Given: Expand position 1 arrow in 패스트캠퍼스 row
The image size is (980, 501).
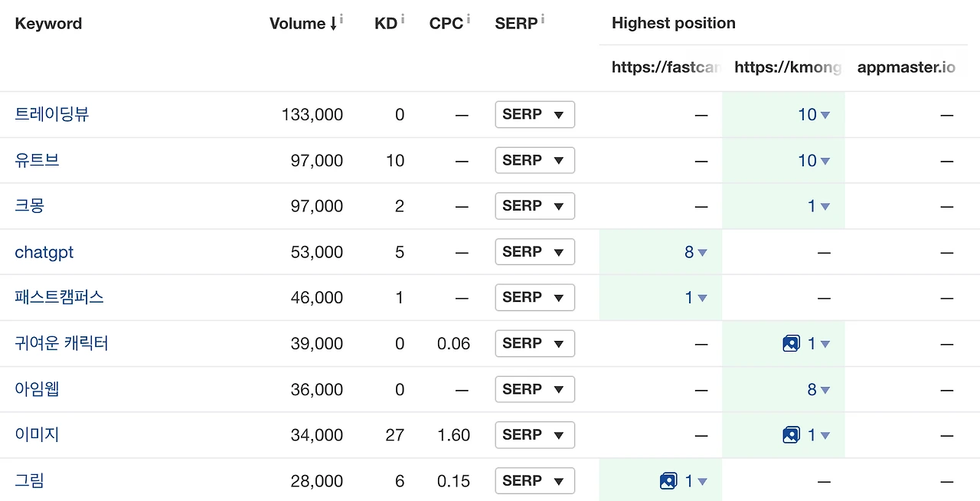Looking at the screenshot, I should pos(702,298).
